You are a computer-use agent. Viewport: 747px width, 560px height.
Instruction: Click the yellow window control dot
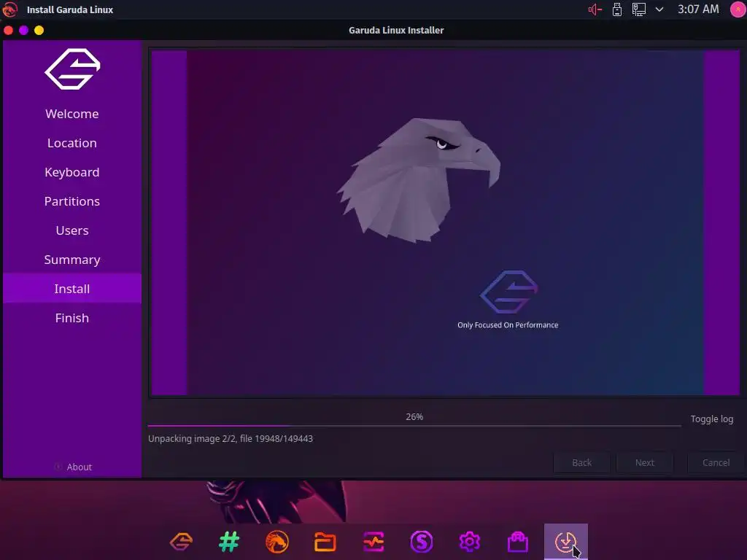click(x=39, y=31)
